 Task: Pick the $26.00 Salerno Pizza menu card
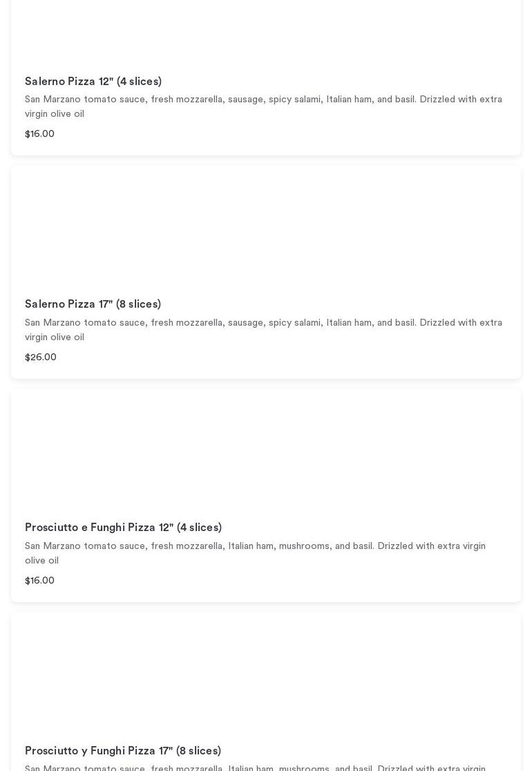[345, 357]
